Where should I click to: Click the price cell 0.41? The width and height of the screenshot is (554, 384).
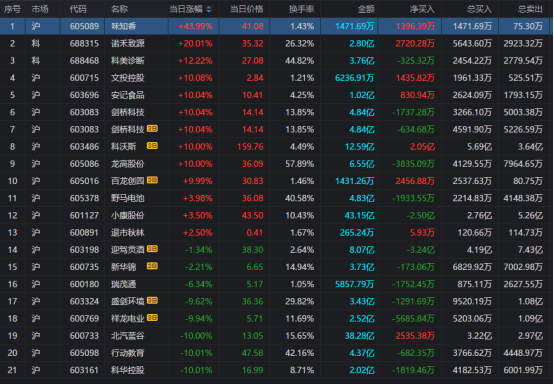tap(255, 232)
